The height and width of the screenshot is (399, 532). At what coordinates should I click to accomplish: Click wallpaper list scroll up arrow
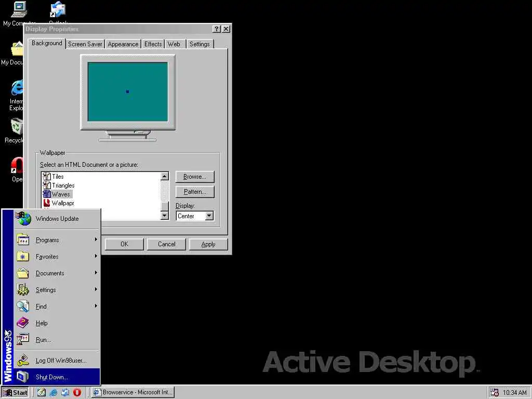click(x=165, y=176)
